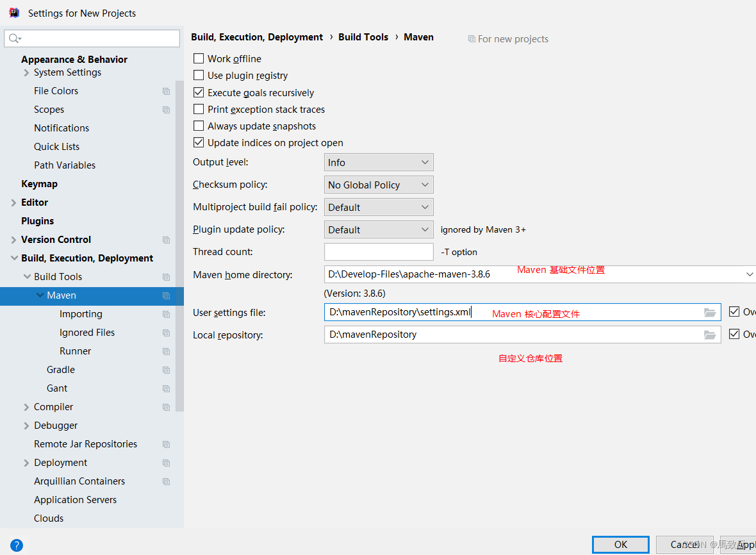Browse for local repository with folder icon
Screen dimensions: 756x555
[710, 335]
